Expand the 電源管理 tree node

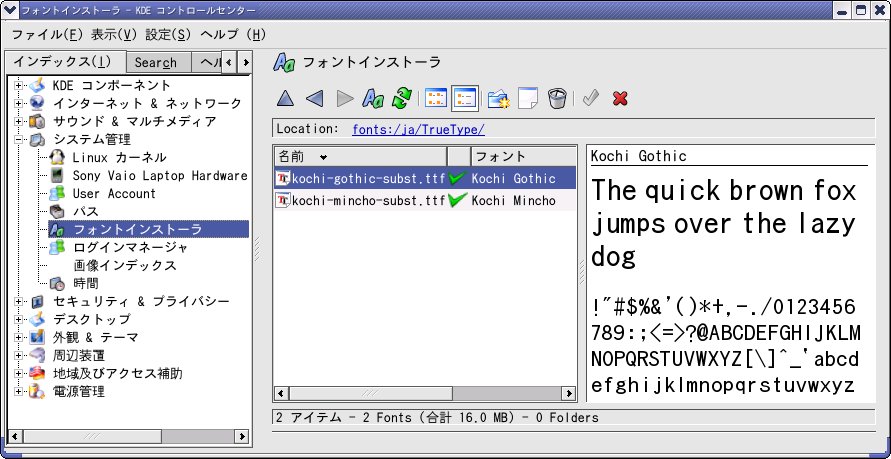coord(19,391)
